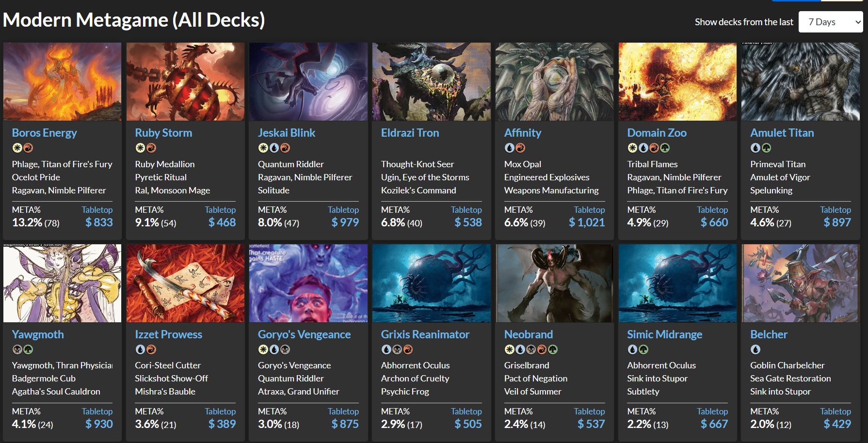Click the red mana symbol under Boros Energy
868x443 pixels.
tap(28, 148)
